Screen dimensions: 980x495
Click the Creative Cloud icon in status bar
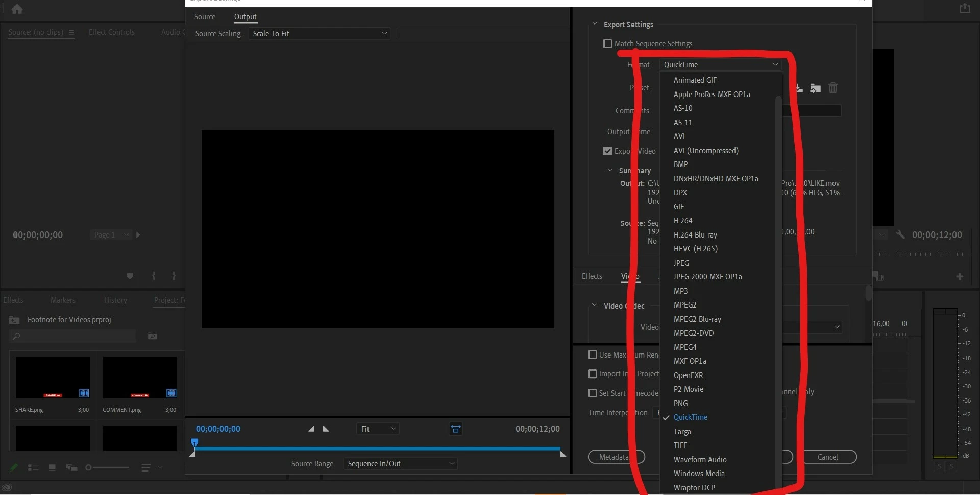click(x=7, y=487)
